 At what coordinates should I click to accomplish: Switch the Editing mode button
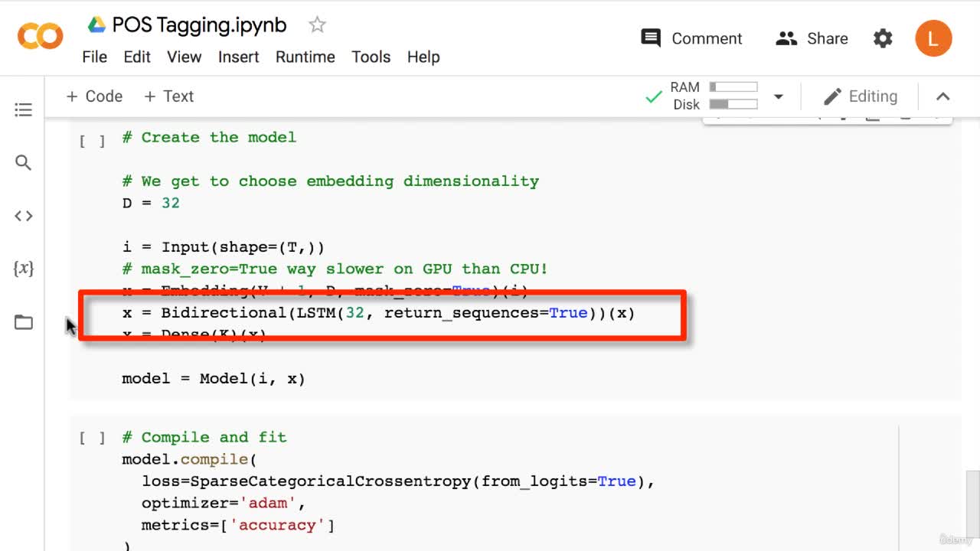pos(860,96)
